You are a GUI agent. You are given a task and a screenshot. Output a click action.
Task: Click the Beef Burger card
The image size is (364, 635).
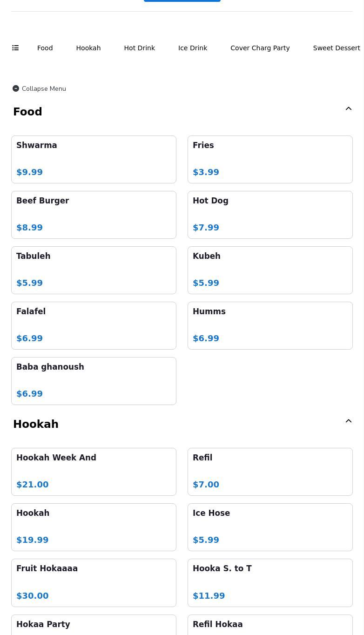[94, 215]
